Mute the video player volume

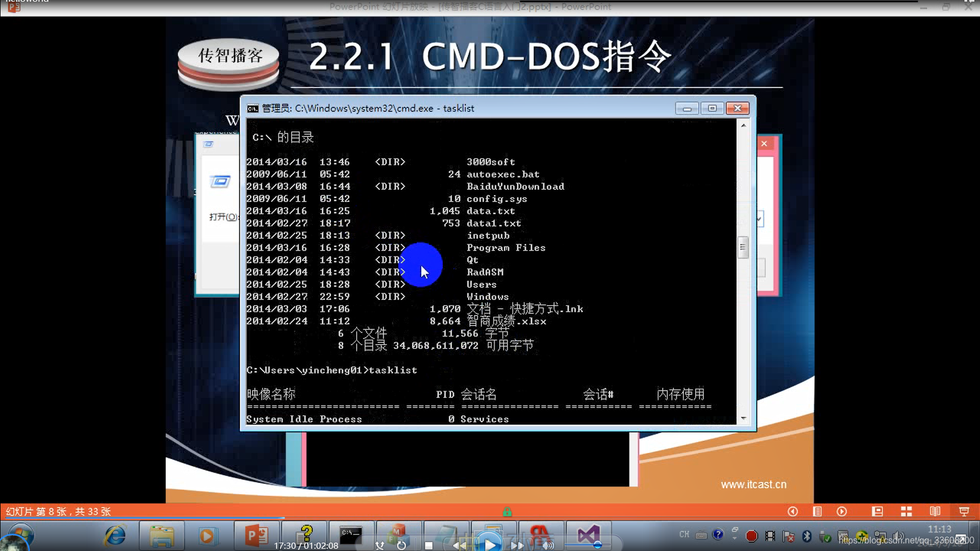(548, 545)
